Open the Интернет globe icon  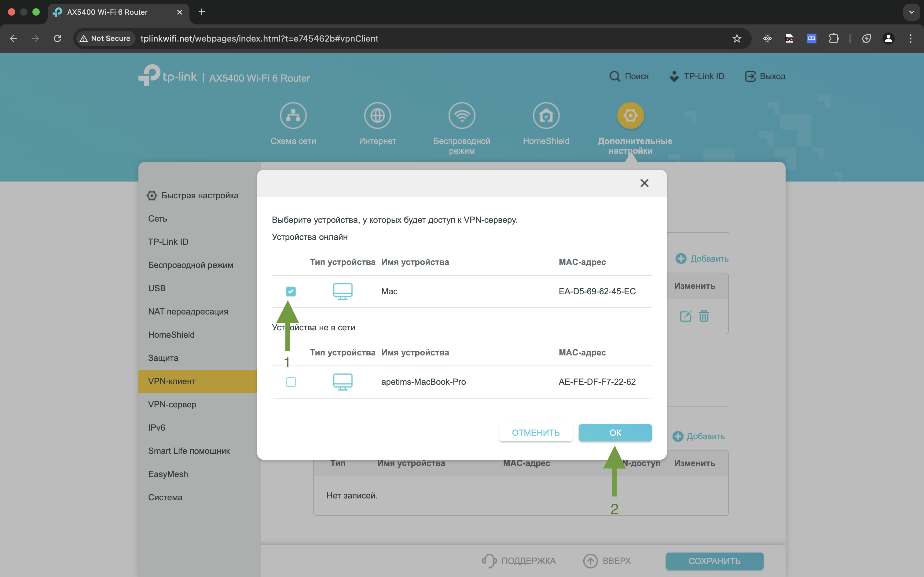tap(377, 116)
